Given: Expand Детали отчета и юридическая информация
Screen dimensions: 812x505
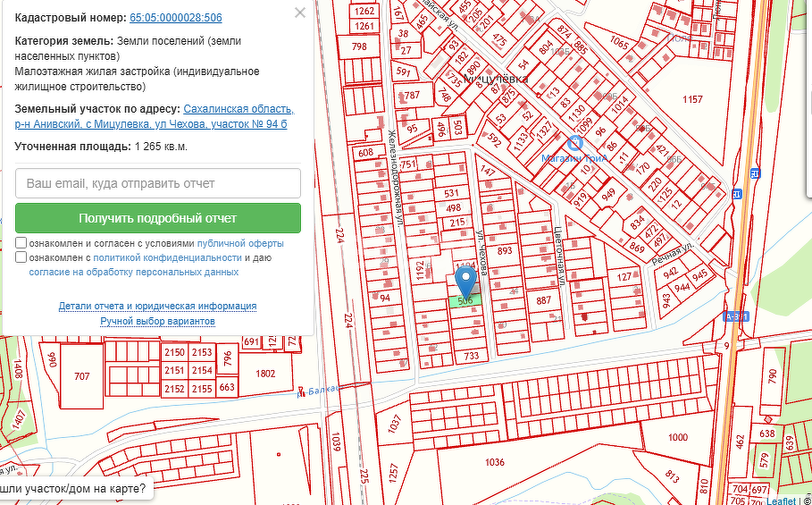Looking at the screenshot, I should 157,306.
